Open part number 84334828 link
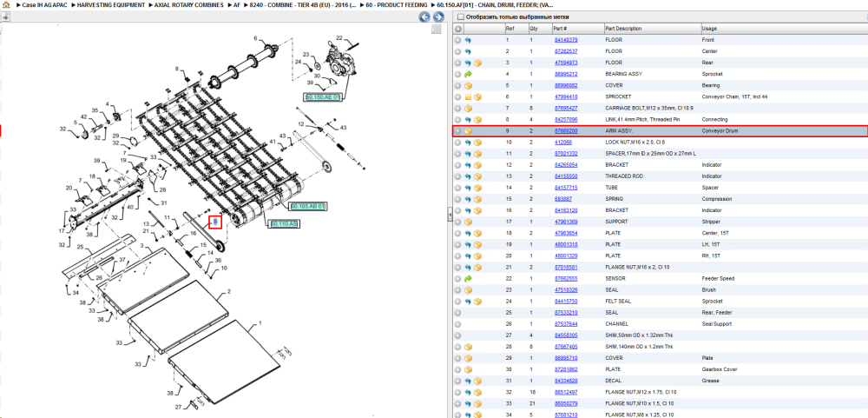Image resolution: width=868 pixels, height=418 pixels. tap(565, 381)
